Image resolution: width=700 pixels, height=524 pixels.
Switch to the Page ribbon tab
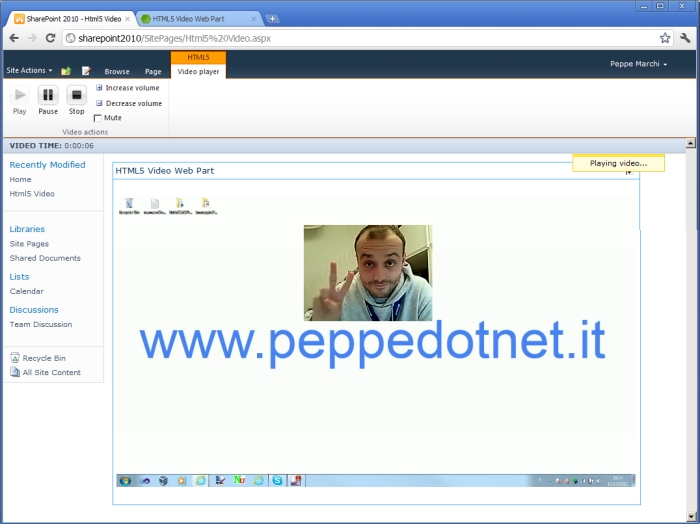click(153, 71)
